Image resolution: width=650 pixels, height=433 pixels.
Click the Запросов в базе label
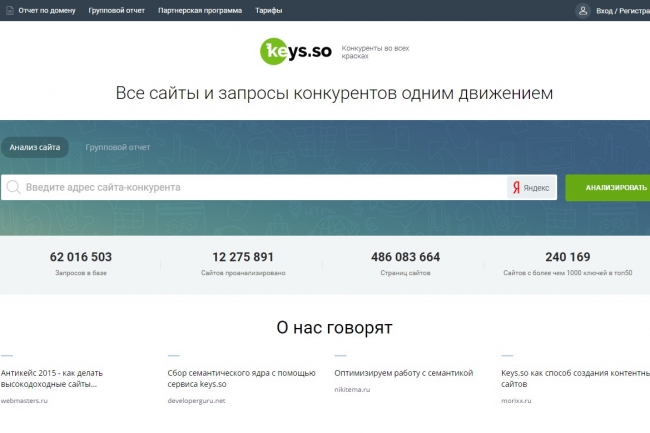tap(81, 273)
